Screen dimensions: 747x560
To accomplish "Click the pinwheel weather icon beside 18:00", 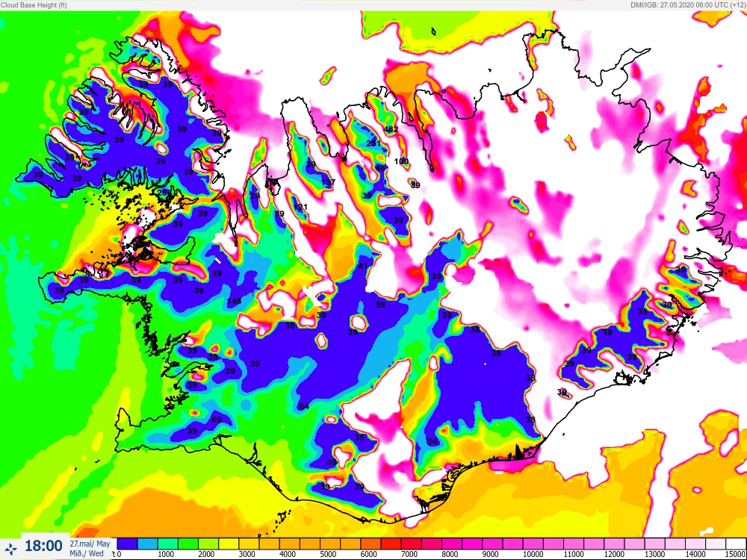I will tap(10, 549).
